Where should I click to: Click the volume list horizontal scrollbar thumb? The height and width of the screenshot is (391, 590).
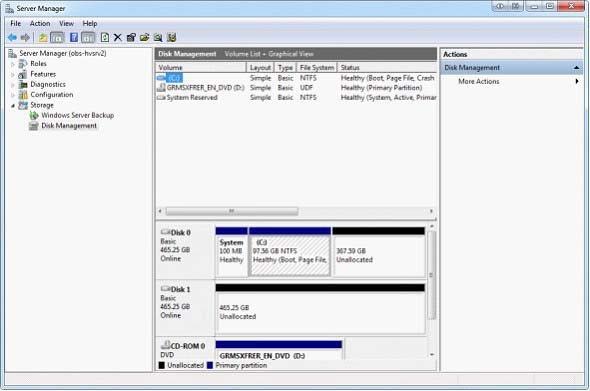[x=232, y=211]
